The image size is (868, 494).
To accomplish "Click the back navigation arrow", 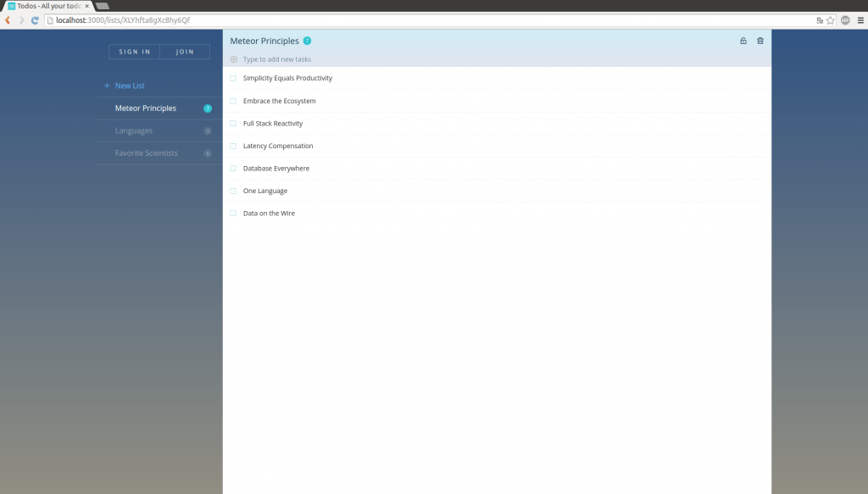I will (7, 19).
